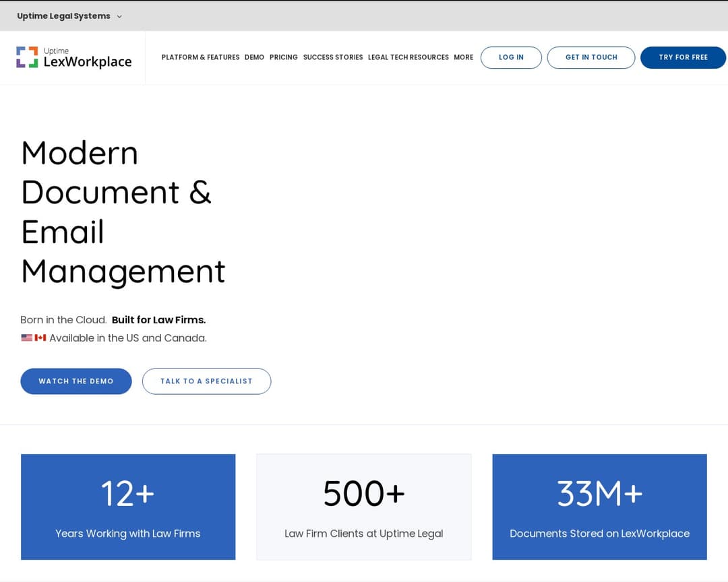Viewport: 728px width, 582px height.
Task: Click Talk To A Specialist button
Action: (207, 381)
